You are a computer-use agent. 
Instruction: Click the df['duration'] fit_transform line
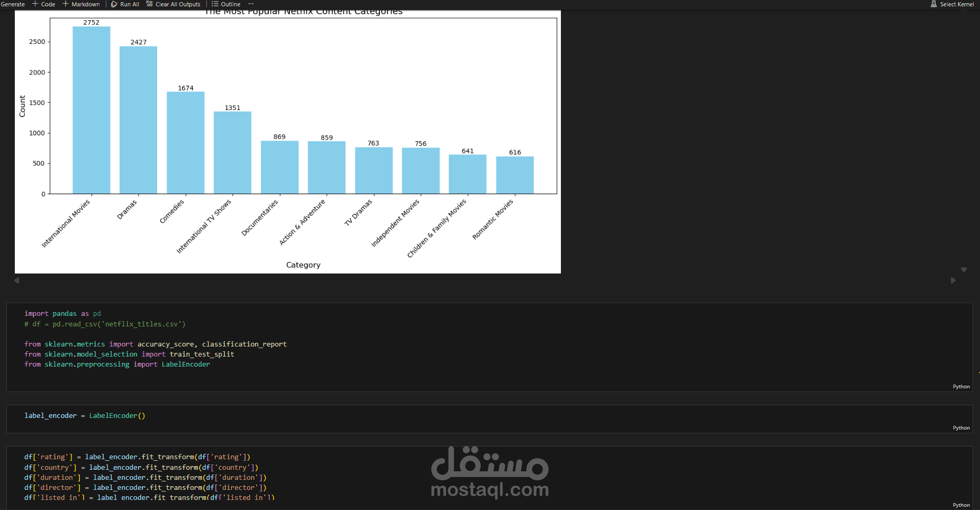click(146, 478)
